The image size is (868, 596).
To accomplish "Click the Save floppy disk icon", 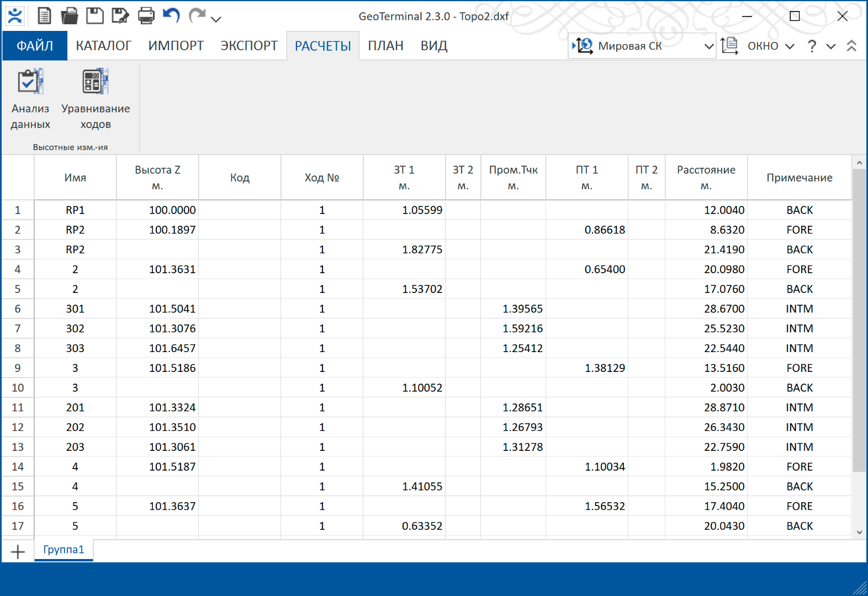I will 95,16.
